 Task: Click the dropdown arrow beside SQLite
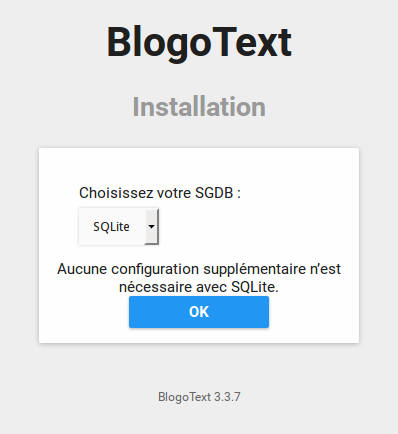click(151, 227)
